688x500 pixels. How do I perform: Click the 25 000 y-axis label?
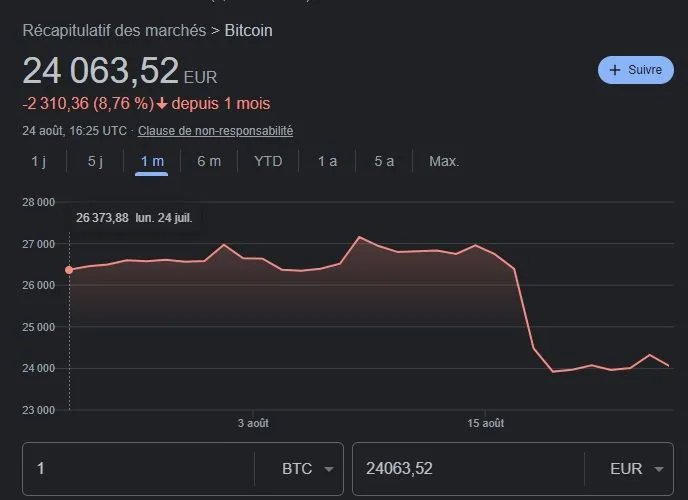39,327
